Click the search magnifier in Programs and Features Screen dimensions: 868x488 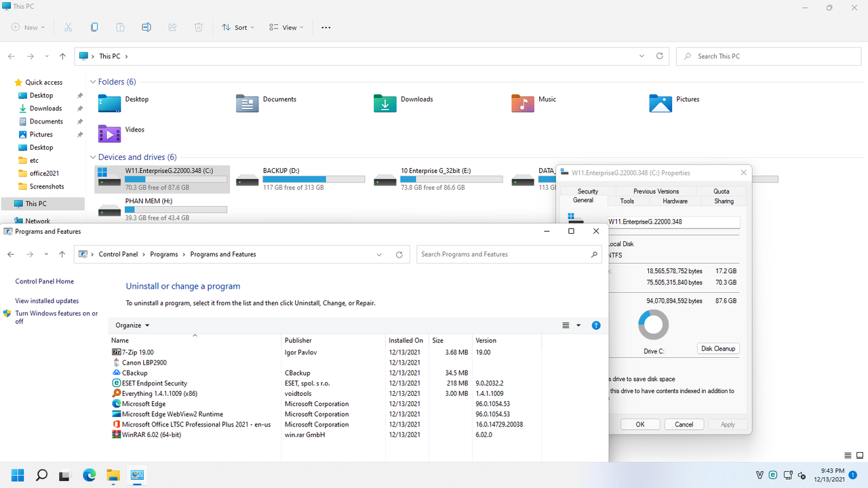[594, 254]
